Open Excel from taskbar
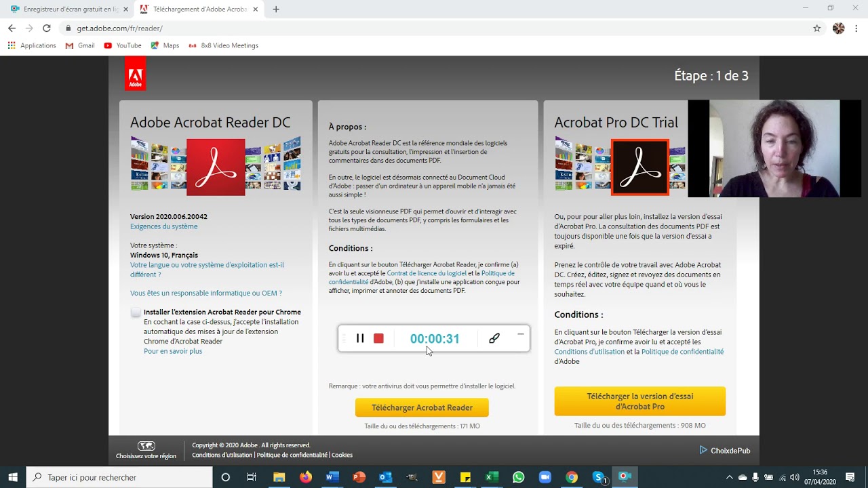Viewport: 868px width, 488px height. click(x=492, y=477)
